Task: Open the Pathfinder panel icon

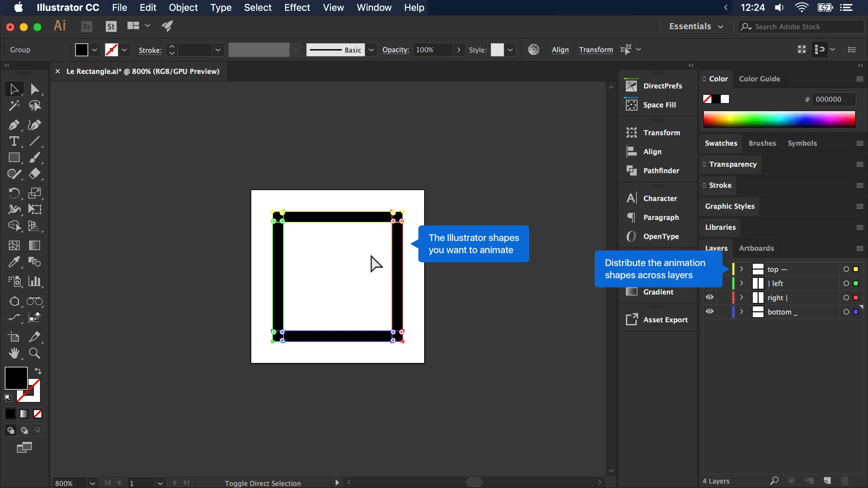Action: 631,170
